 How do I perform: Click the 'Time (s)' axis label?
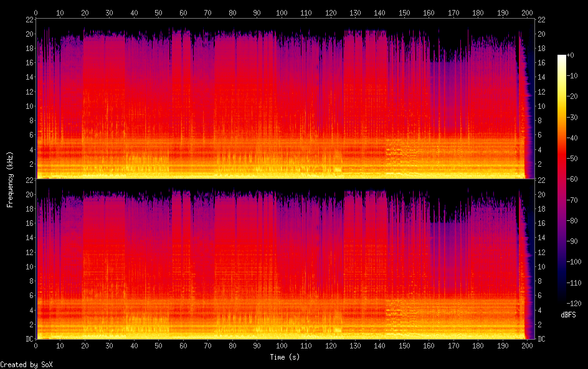pyautogui.click(x=285, y=357)
